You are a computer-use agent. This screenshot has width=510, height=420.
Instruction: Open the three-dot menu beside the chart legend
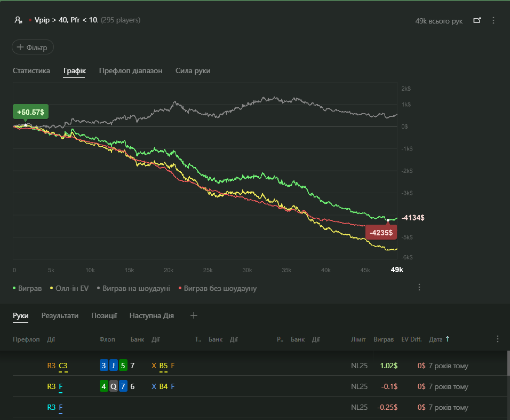tap(419, 287)
